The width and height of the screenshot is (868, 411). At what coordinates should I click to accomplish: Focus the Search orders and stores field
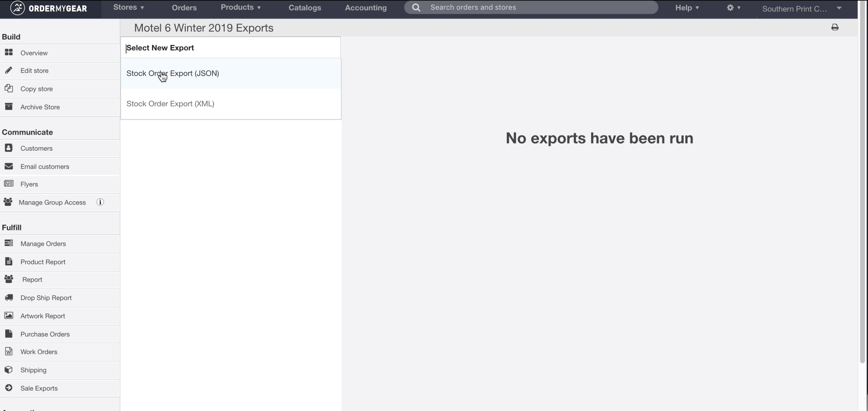pos(531,8)
